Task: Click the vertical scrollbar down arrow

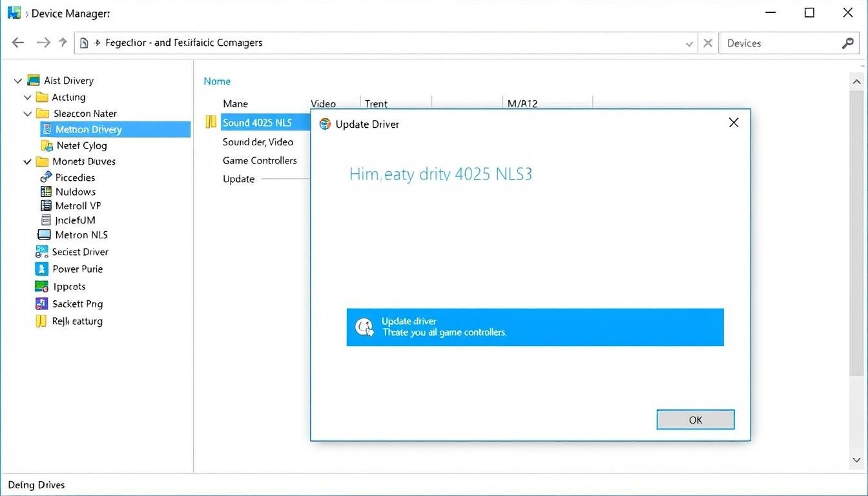Action: click(856, 460)
